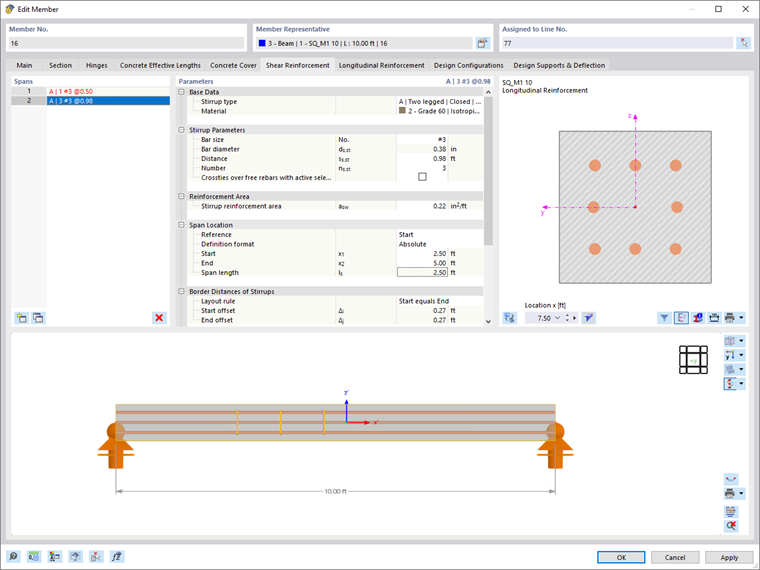
Task: Click the footer icon with the small red X
Action: tap(96, 557)
